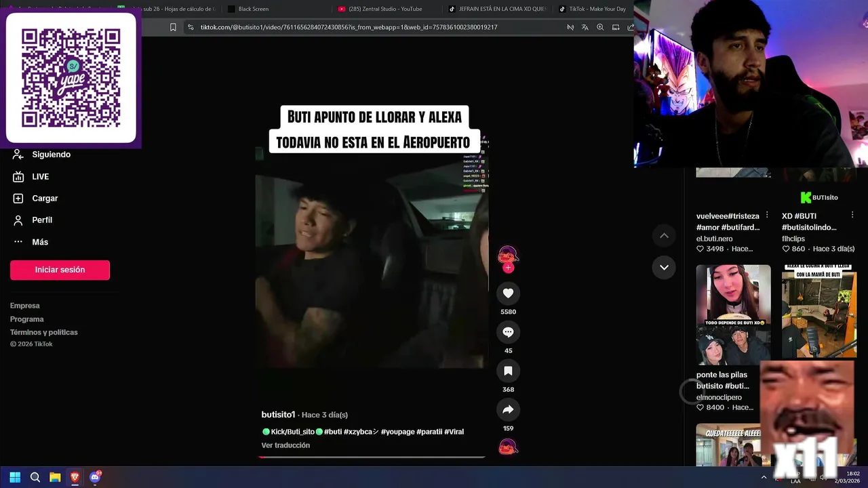Click the zoom magnifier icon in toolbar
868x488 pixels.
[x=600, y=27]
